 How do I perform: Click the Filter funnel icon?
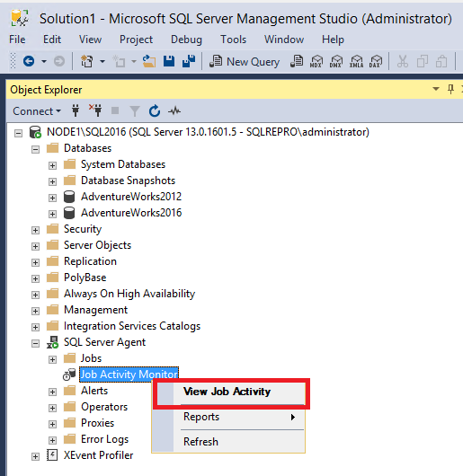(x=135, y=111)
